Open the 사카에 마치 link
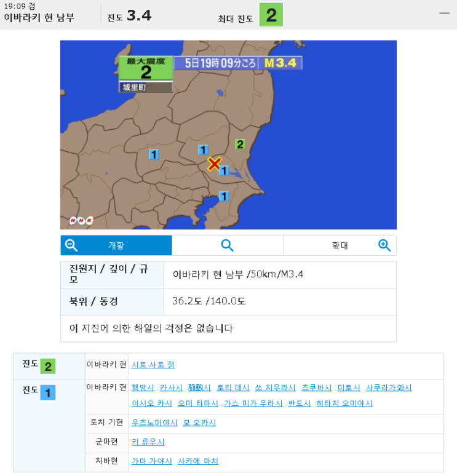This screenshot has height=476, width=457. 198,461
